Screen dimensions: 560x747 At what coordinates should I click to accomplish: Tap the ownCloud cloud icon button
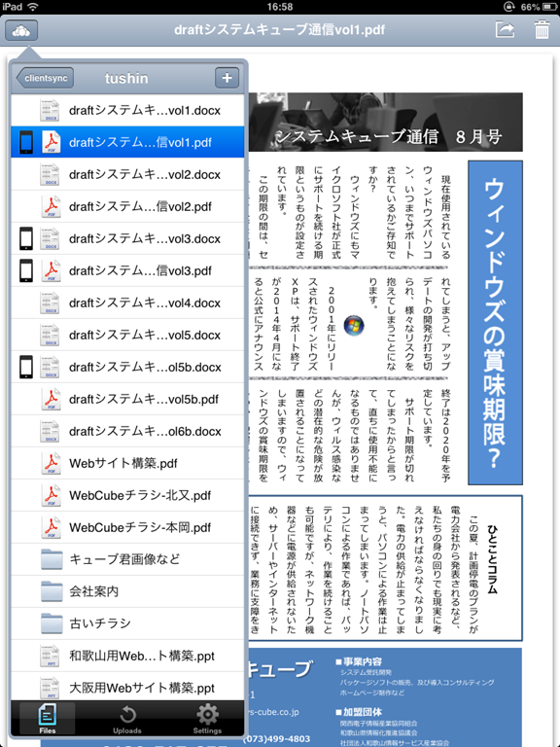pos(21,31)
